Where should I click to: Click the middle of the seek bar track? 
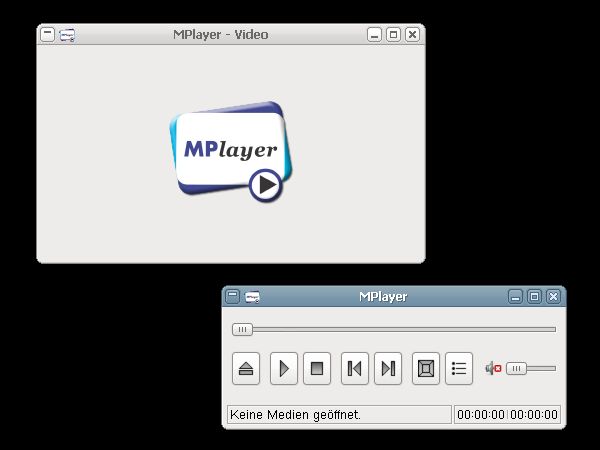click(394, 329)
